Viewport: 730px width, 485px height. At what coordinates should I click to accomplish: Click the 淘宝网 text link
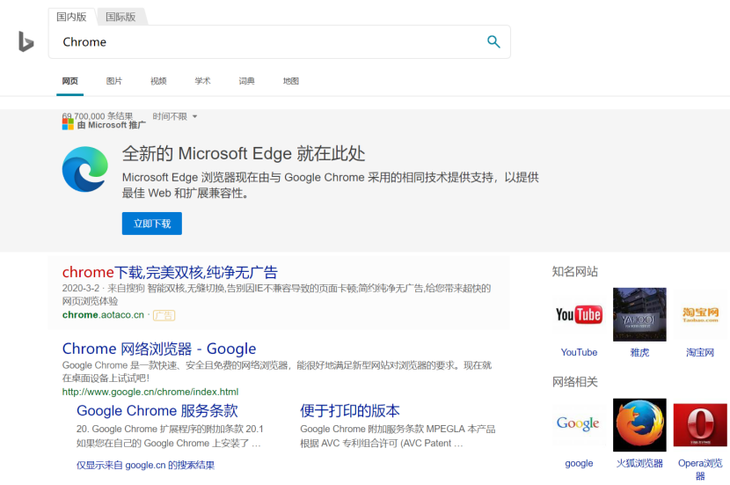point(700,352)
